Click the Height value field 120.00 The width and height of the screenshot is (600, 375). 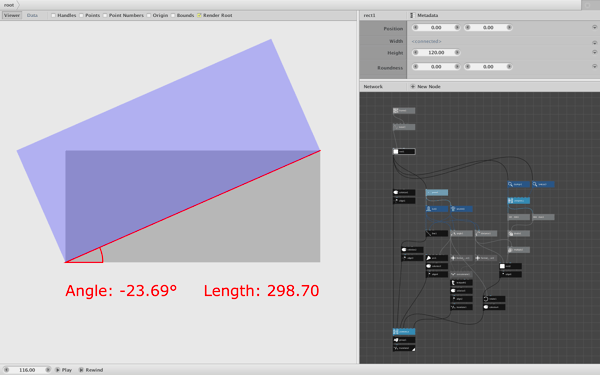point(436,52)
